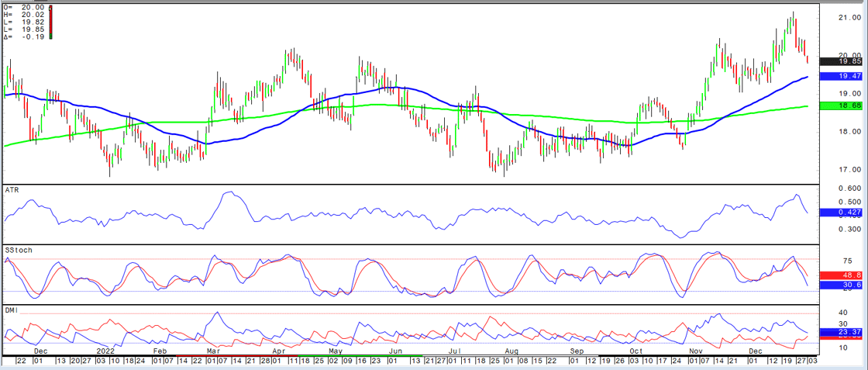Click the May month label on time axis

(x=334, y=351)
